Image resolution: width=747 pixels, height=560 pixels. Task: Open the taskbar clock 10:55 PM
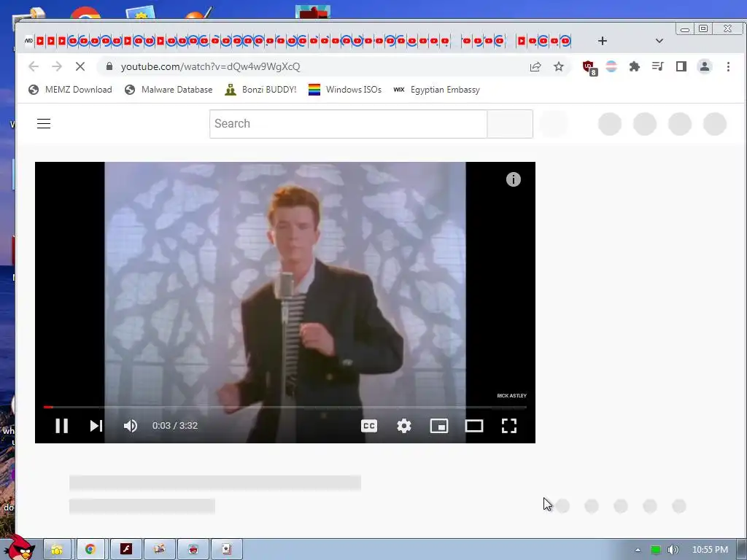click(710, 550)
